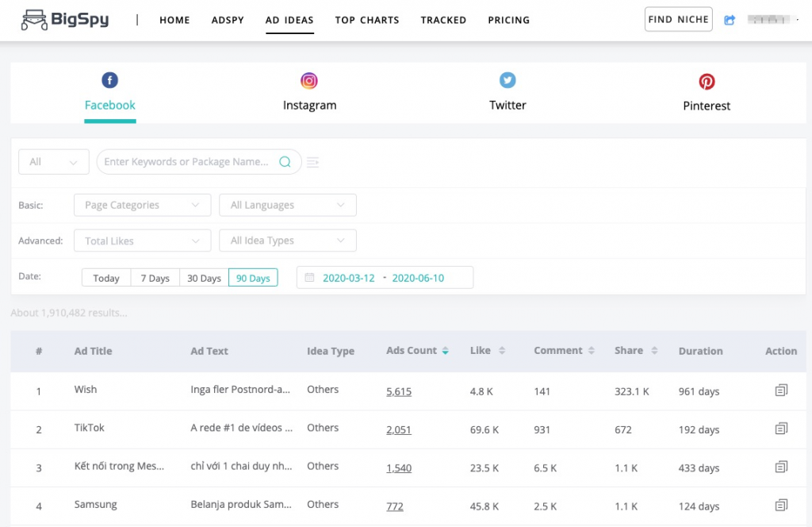
Task: Click the '961 days' duration cell
Action: 699,392
